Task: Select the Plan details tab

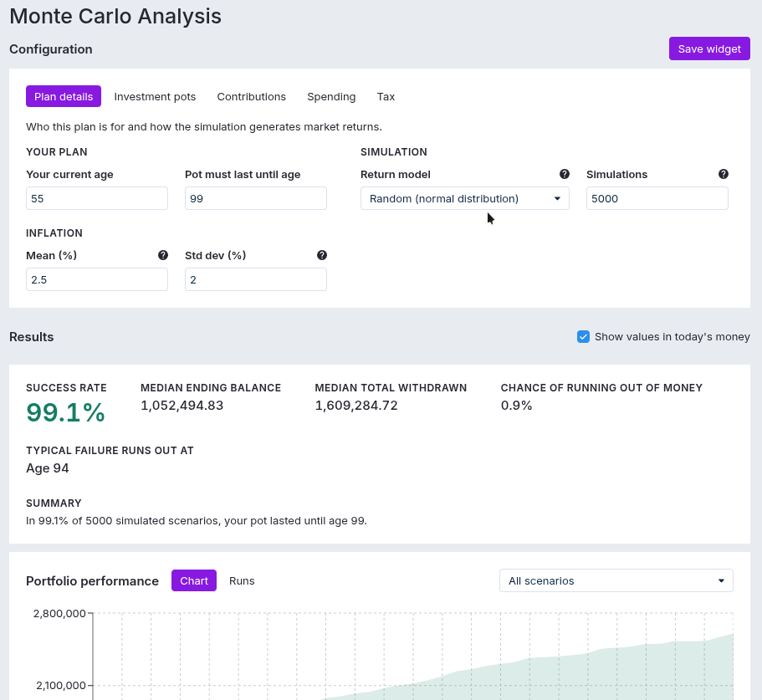Action: click(64, 96)
